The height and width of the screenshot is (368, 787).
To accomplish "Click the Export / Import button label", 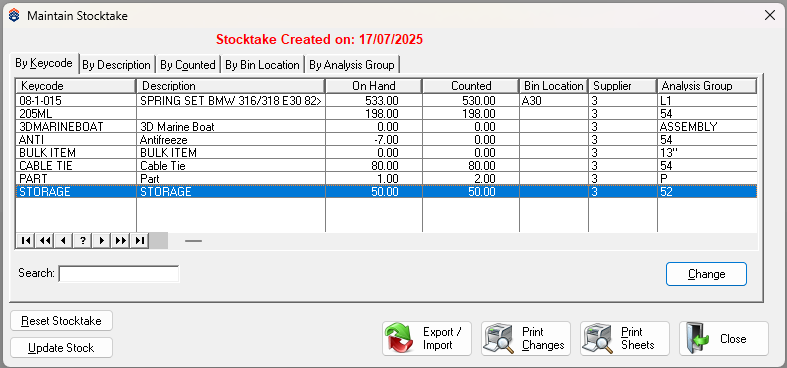I will click(442, 338).
